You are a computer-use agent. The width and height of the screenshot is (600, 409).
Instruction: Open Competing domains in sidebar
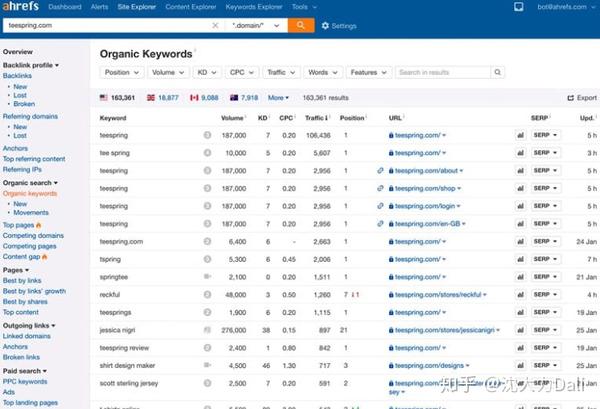pos(33,236)
